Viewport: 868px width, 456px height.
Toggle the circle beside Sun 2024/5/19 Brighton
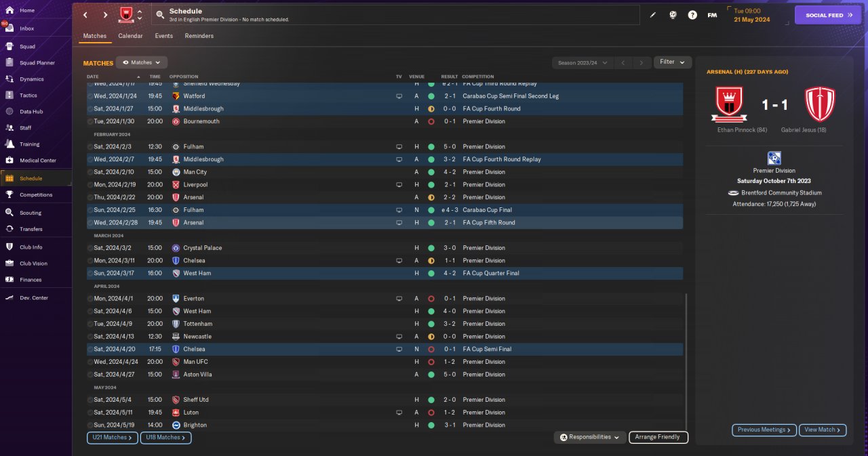pos(90,425)
